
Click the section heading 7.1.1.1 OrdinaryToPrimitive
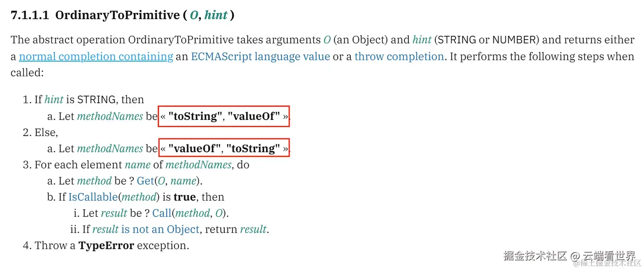click(123, 15)
